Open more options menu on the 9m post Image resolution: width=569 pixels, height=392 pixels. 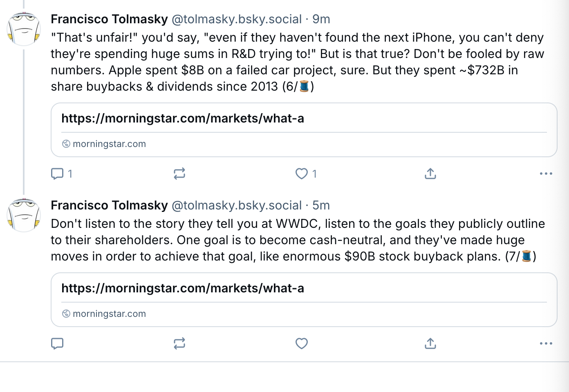[546, 174]
